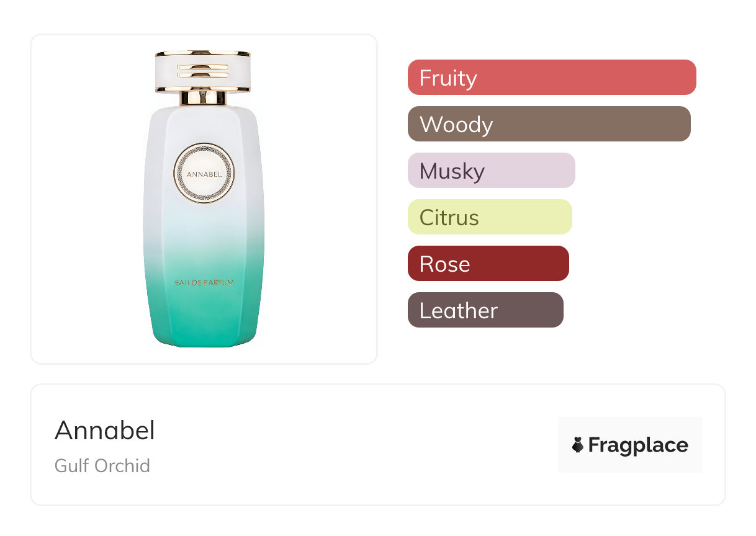This screenshot has height=536, width=756.
Task: Click the gold neck collar of the bottle
Action: 203,97
